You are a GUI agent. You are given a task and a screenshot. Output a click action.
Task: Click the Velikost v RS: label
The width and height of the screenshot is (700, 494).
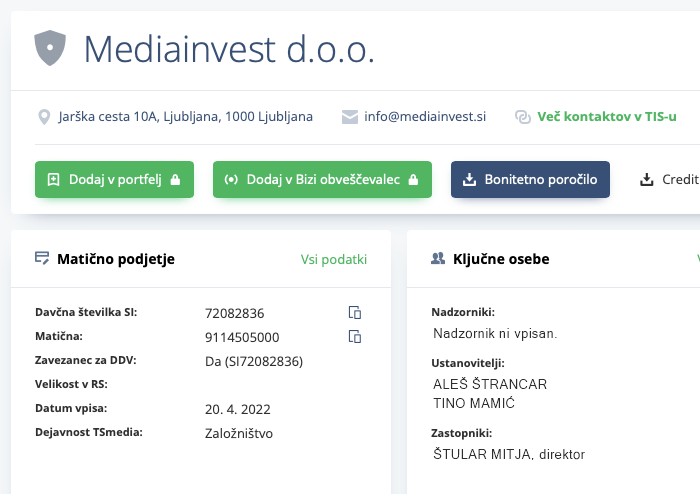point(71,384)
